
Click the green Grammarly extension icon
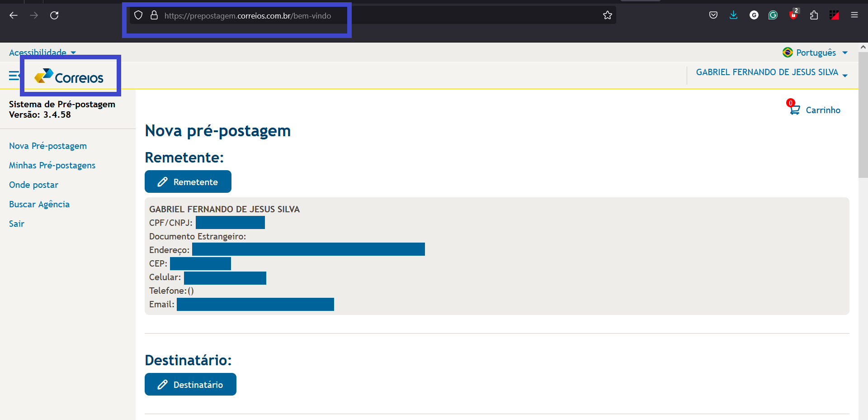pos(773,15)
